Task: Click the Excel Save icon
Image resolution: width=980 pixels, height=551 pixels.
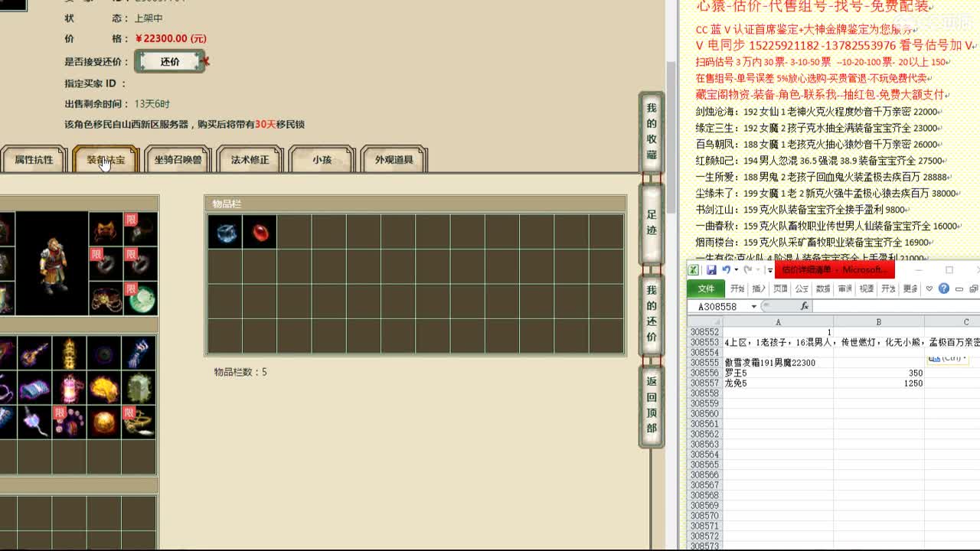Action: 712,269
